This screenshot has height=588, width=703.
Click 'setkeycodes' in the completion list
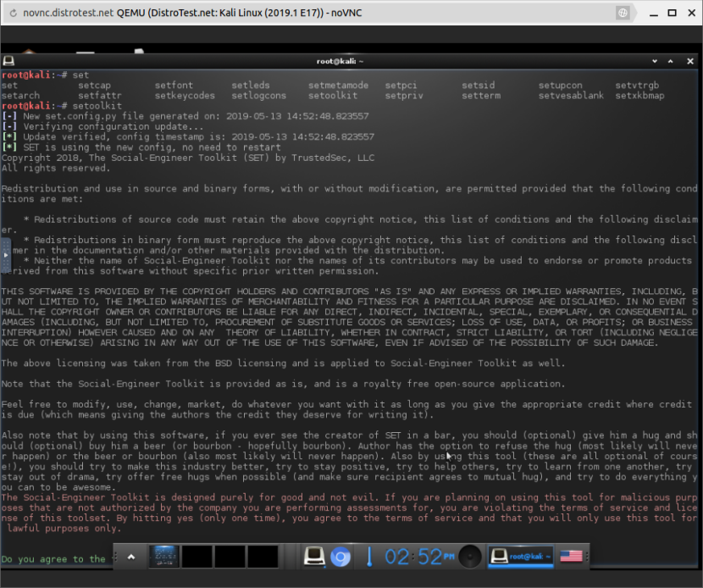click(x=185, y=96)
